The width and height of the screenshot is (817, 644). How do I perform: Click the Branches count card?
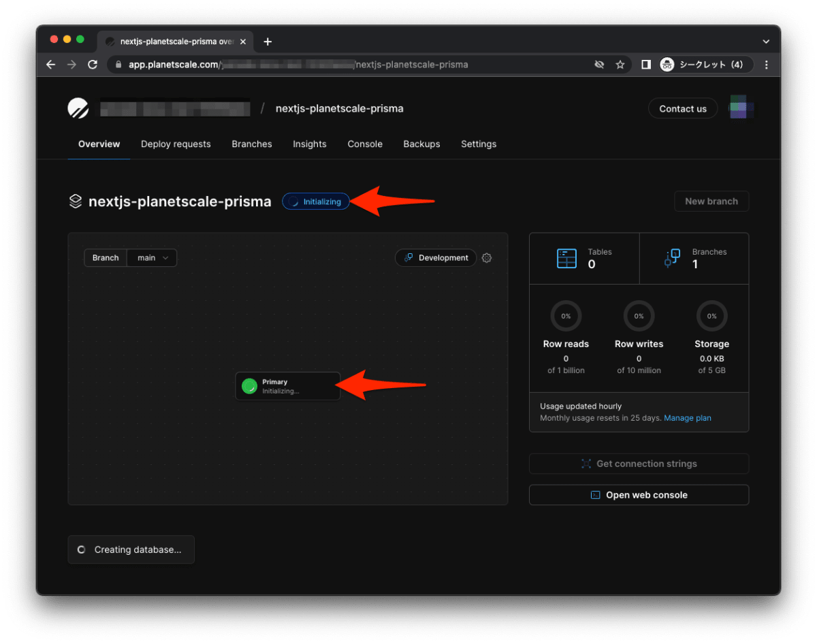point(694,258)
